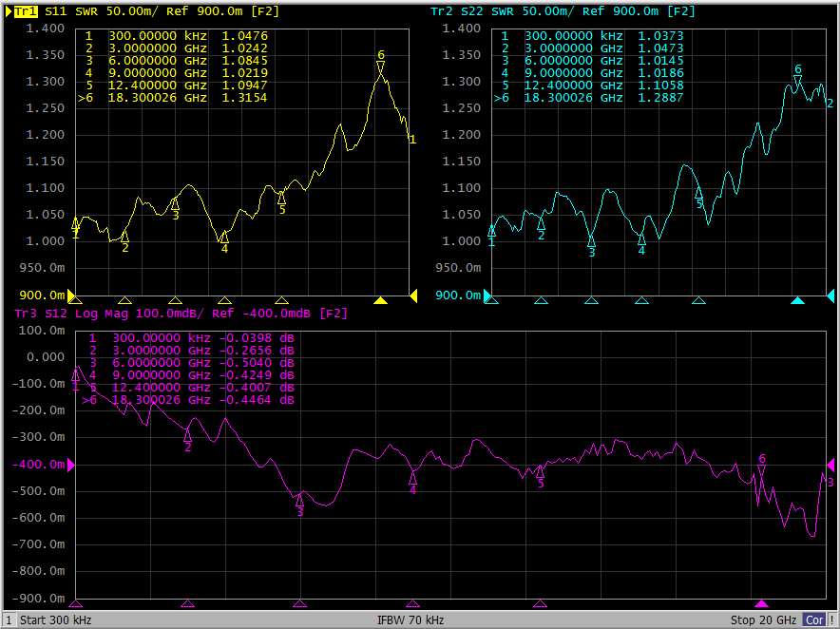The height and width of the screenshot is (629, 840).
Task: Click the channel 1 indicator in status bar
Action: pos(9,620)
